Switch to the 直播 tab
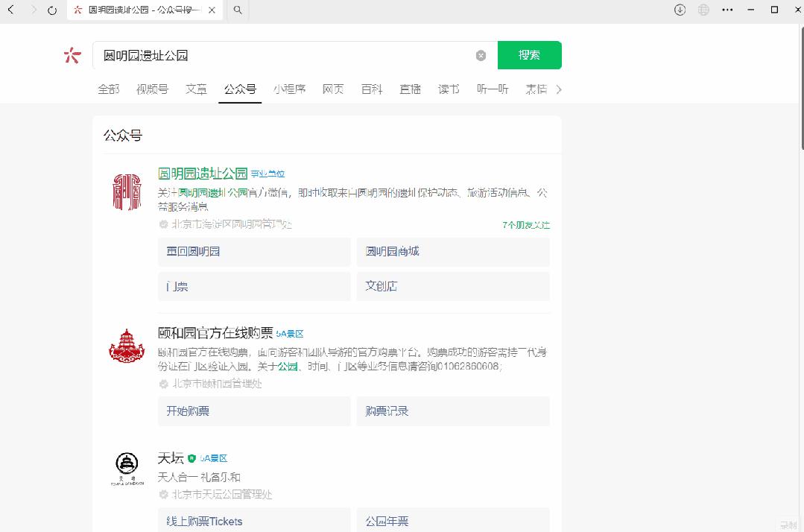This screenshot has width=804, height=532. pos(411,89)
